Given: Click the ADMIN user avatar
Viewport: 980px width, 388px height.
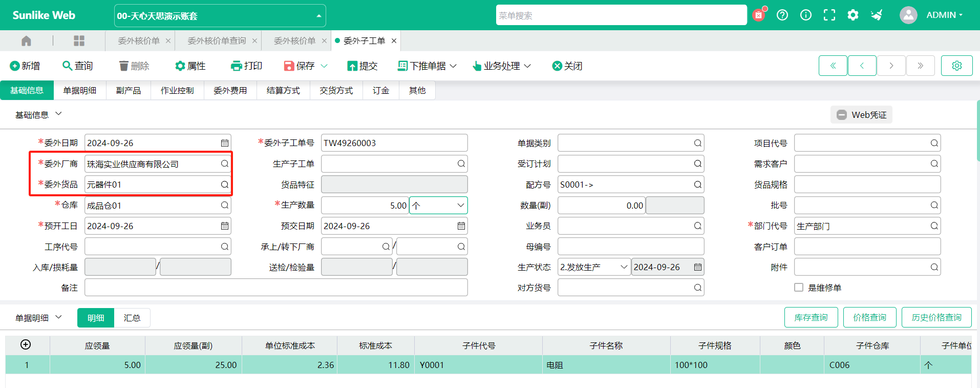Looking at the screenshot, I should pyautogui.click(x=908, y=15).
